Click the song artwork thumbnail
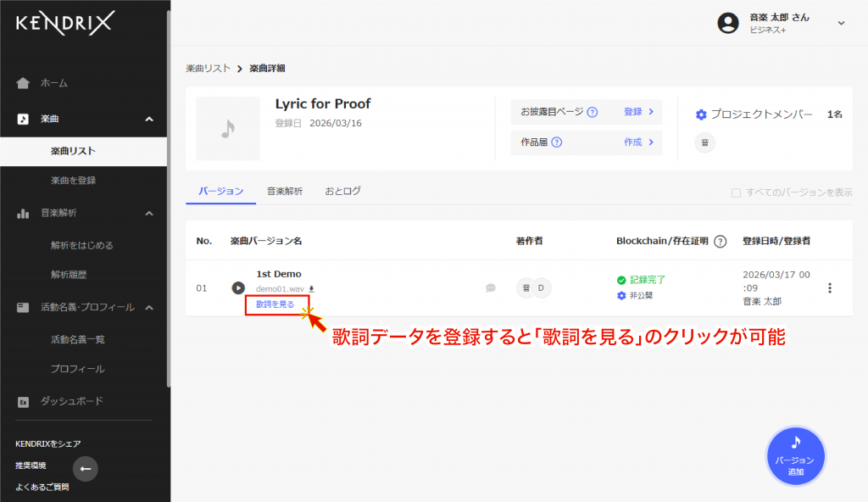This screenshot has height=502, width=868. (228, 128)
